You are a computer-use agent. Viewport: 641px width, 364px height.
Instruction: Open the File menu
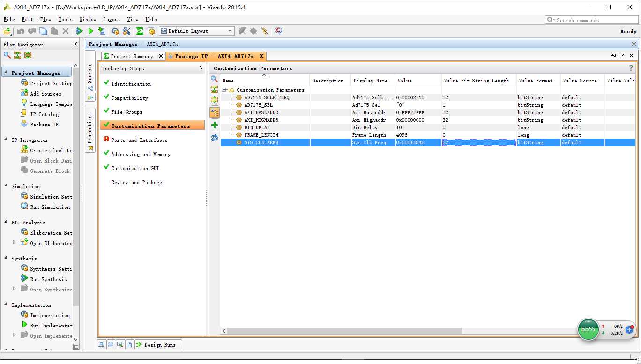pos(9,19)
